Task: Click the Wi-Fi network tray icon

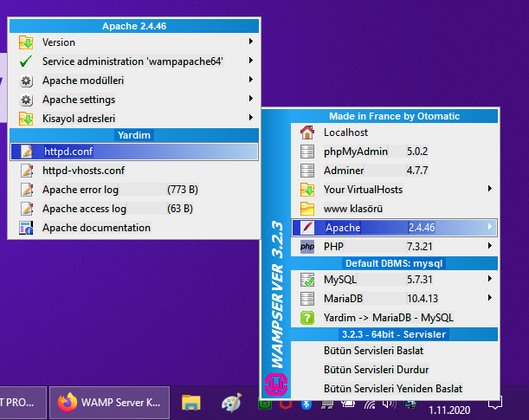Action: 370,404
